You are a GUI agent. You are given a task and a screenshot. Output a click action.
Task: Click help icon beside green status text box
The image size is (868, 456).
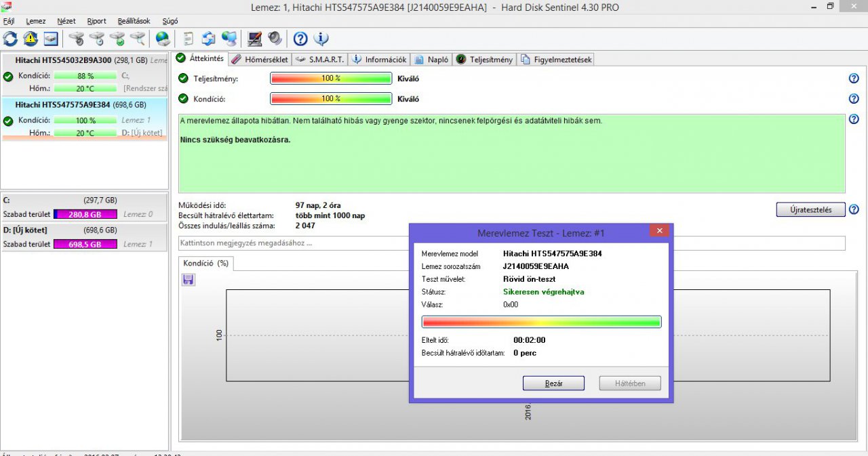[854, 119]
